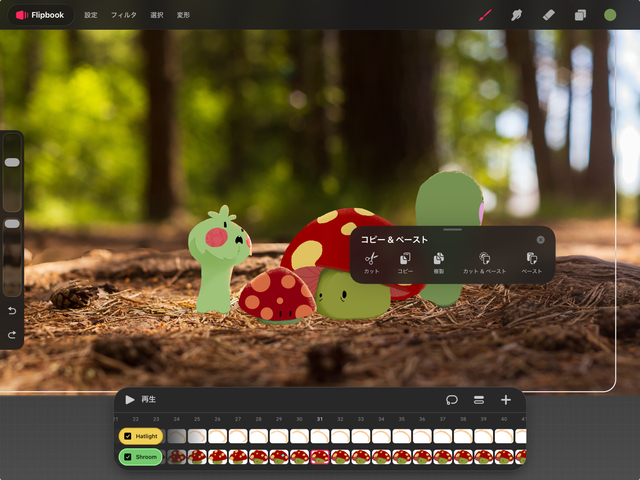Jump to frame 40 marker

click(504, 419)
